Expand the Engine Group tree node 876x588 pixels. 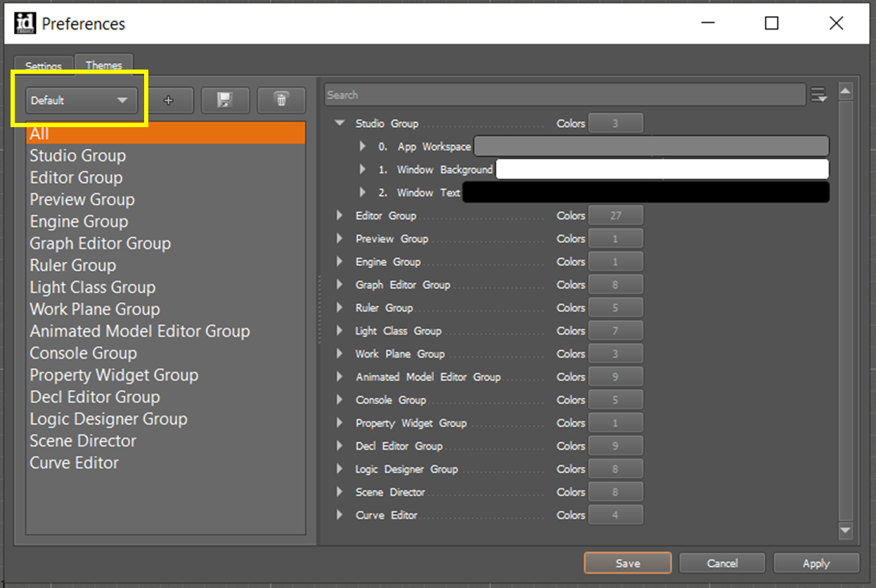click(x=340, y=261)
